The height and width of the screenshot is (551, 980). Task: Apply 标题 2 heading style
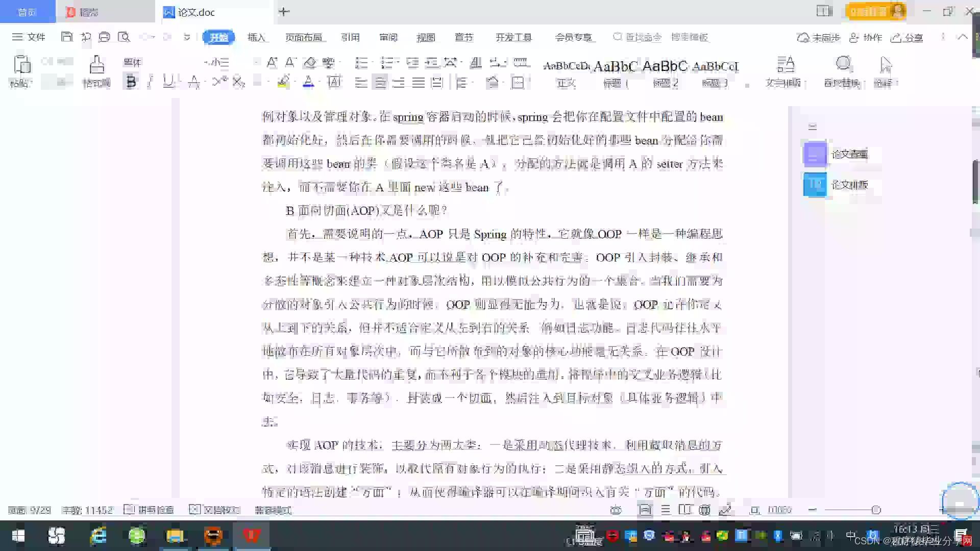click(665, 71)
